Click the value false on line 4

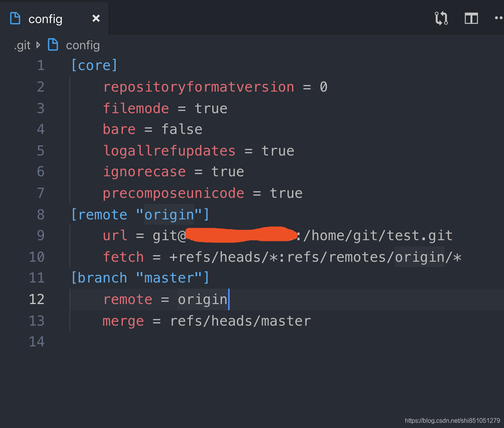click(182, 129)
